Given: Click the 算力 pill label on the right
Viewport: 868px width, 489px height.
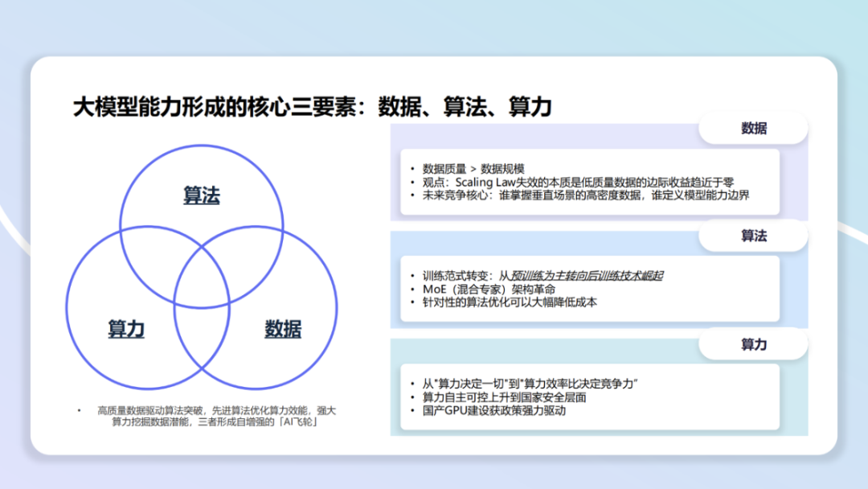Looking at the screenshot, I should pos(753,344).
